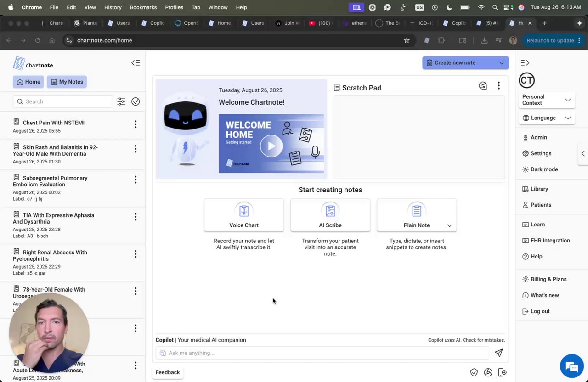
Task: Switch to the My Notes tab
Action: [x=67, y=82]
